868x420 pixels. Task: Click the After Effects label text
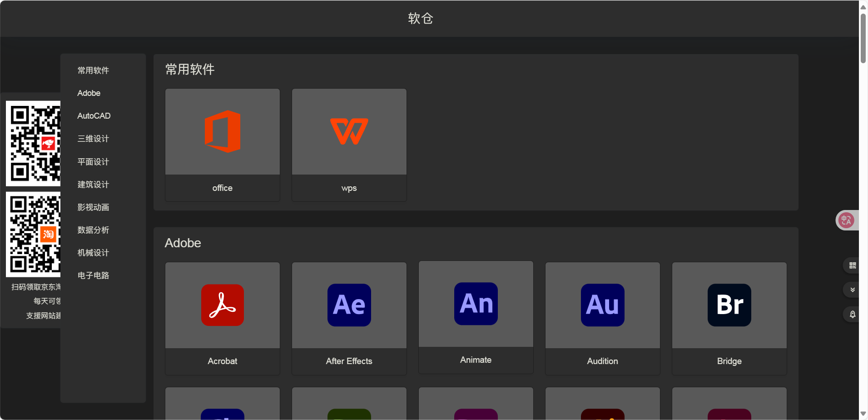[349, 361]
